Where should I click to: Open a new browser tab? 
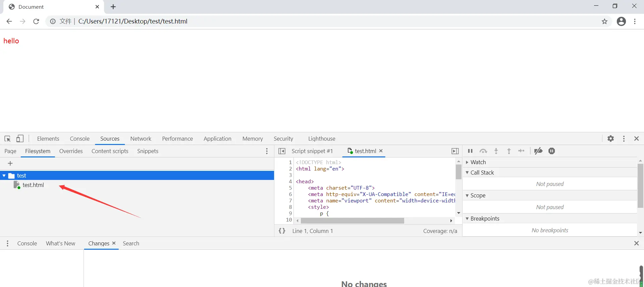[x=113, y=7]
